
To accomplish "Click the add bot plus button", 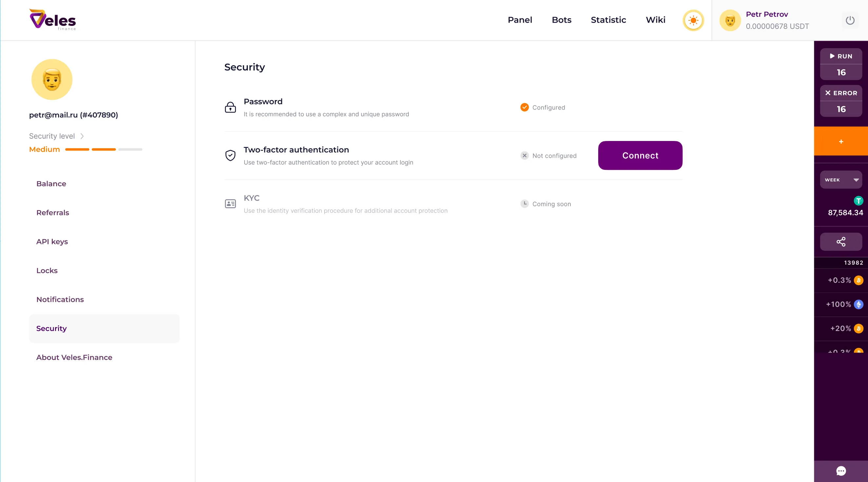I will (840, 141).
